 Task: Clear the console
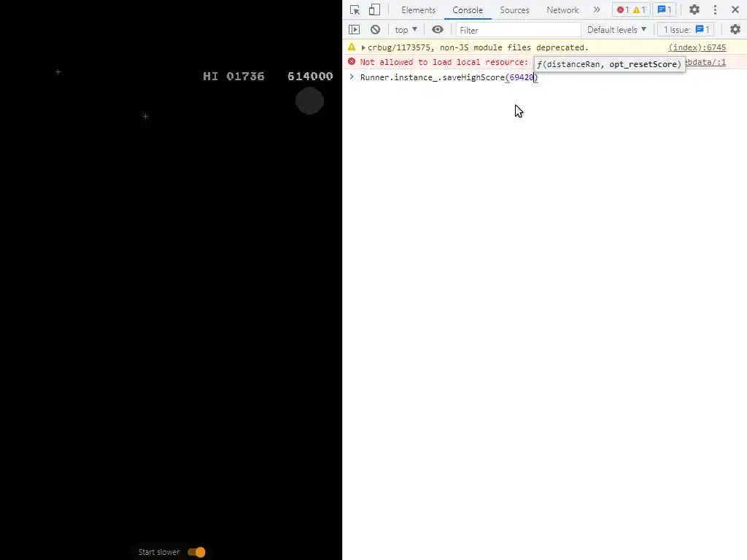point(376,29)
